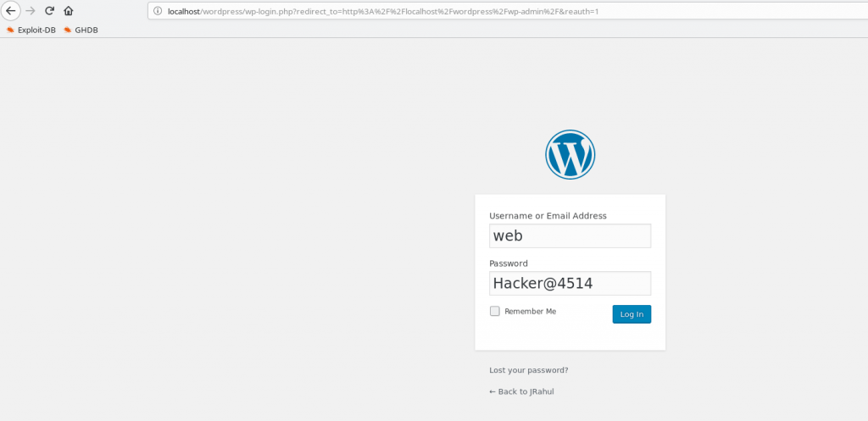Viewport: 868px width, 421px height.
Task: Click the Username or Email Address label
Action: [x=548, y=216]
